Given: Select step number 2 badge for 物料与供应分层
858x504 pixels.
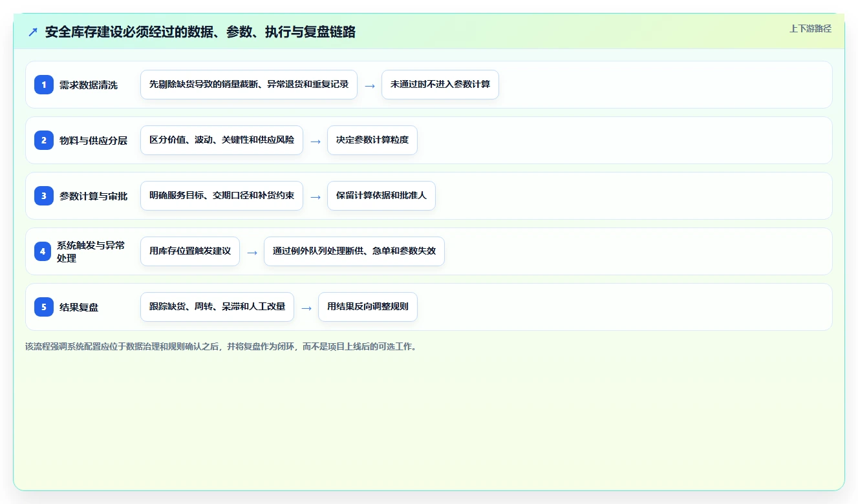Looking at the screenshot, I should pyautogui.click(x=44, y=140).
